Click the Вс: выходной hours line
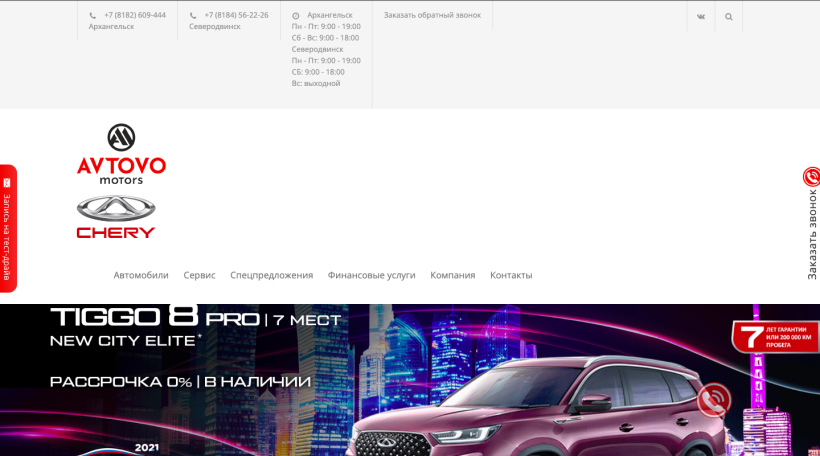The image size is (820, 456). 316,84
